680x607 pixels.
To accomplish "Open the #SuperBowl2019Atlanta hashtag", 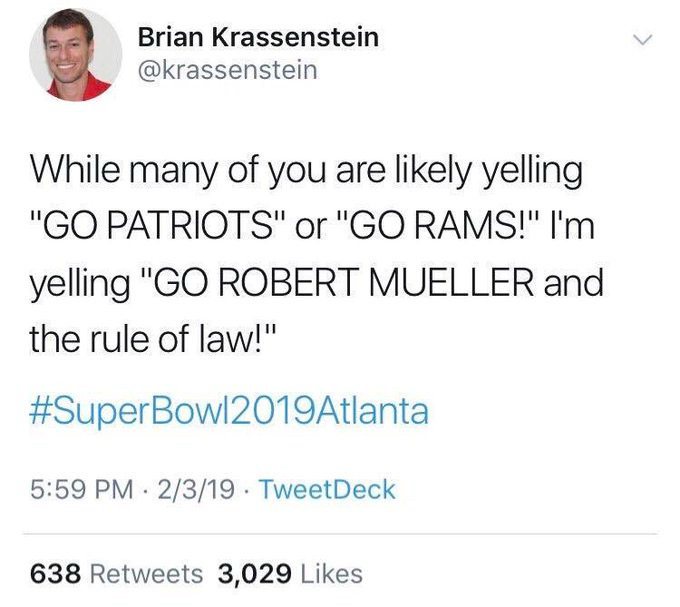I will coord(230,411).
